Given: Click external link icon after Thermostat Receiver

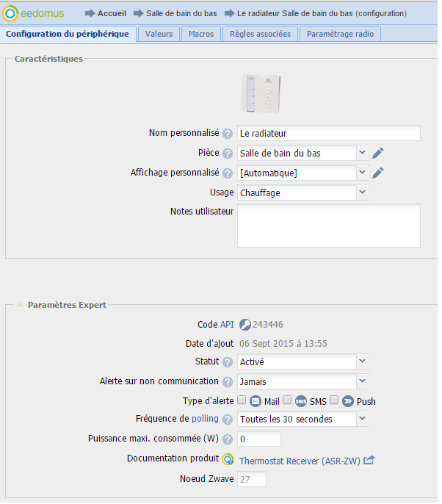Looking at the screenshot, I should (x=369, y=460).
